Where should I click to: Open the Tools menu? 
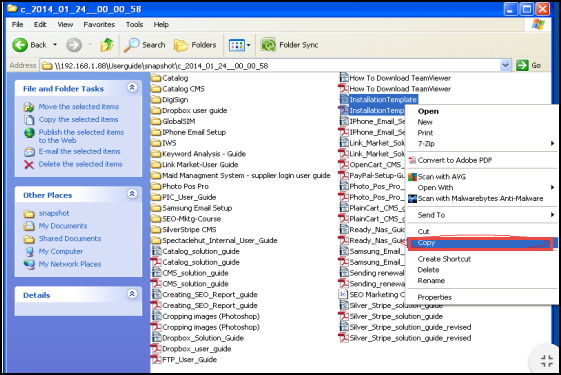click(134, 24)
